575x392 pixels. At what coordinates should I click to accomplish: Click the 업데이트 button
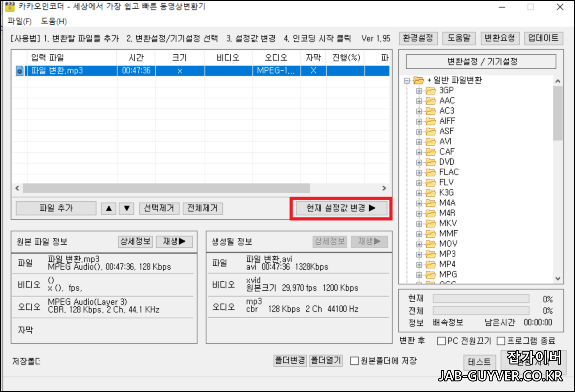[543, 38]
